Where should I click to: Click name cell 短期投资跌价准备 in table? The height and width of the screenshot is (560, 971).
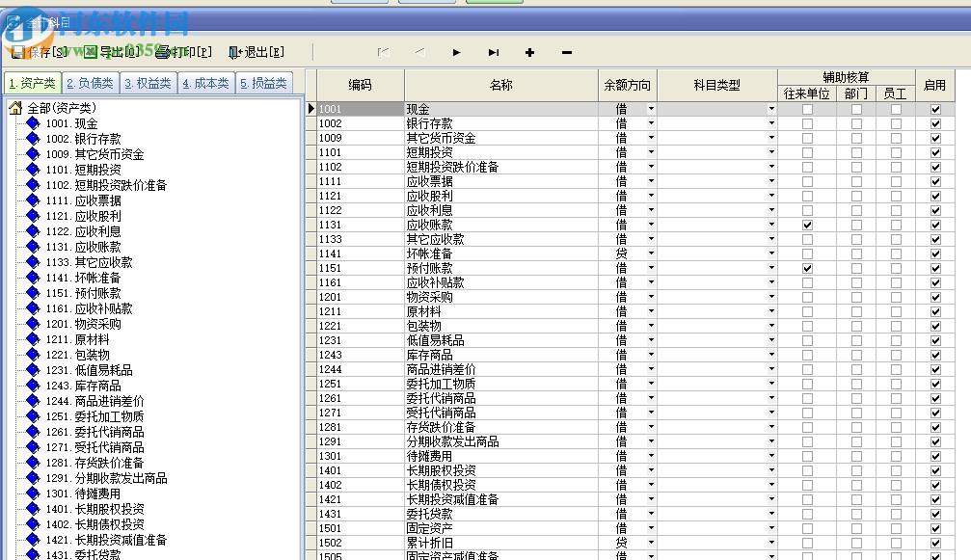[501, 167]
